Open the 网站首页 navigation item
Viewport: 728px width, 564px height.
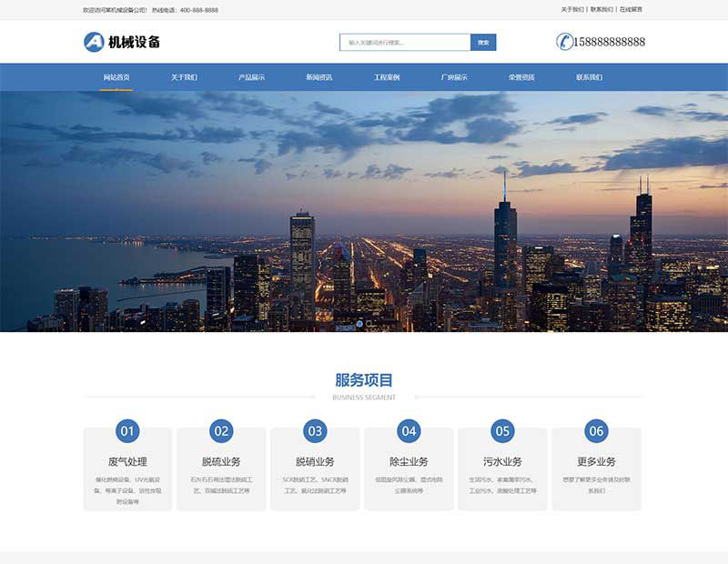pos(116,77)
